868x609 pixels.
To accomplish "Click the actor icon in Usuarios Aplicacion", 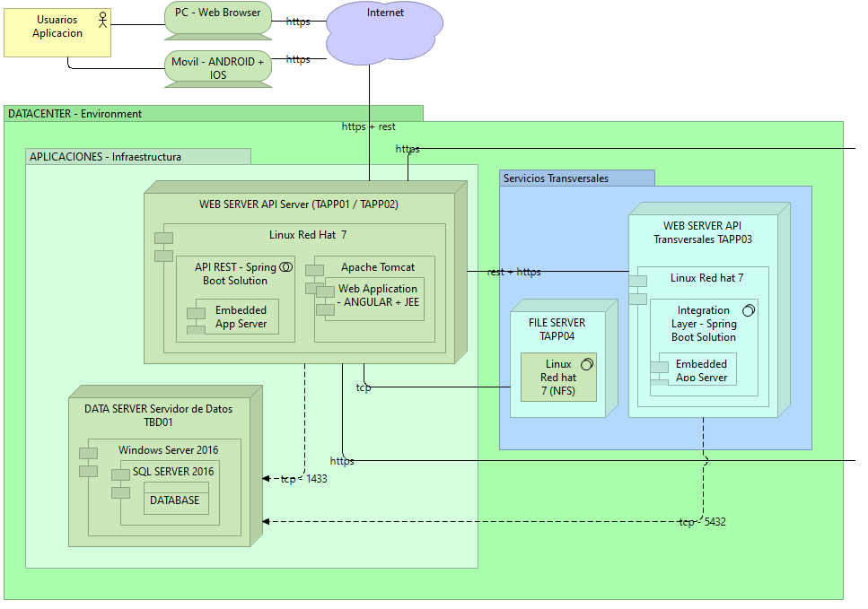I will pyautogui.click(x=101, y=19).
